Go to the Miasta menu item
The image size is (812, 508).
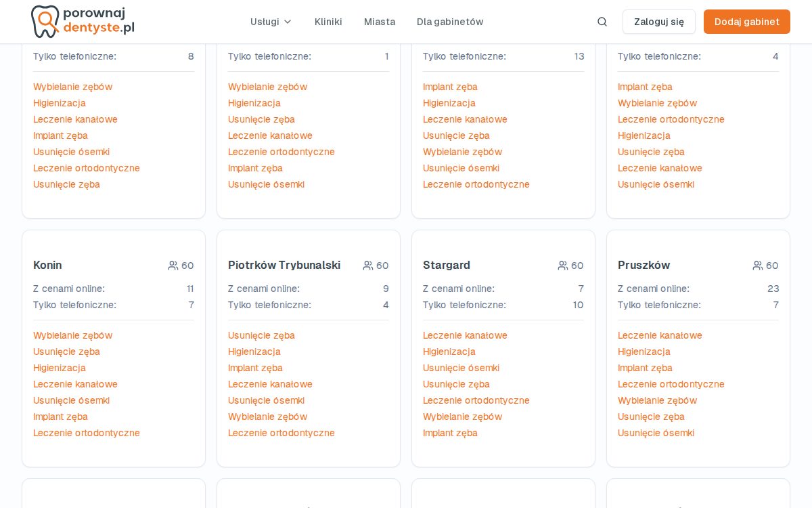click(x=380, y=22)
